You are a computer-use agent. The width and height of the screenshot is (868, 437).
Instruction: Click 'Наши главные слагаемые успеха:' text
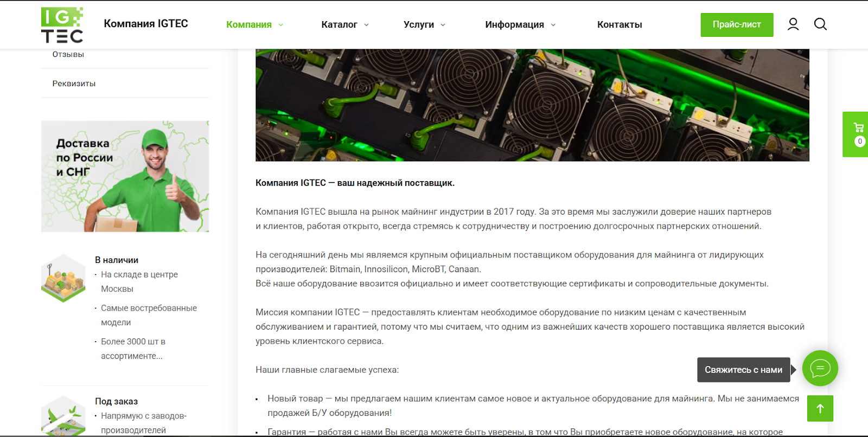327,370
